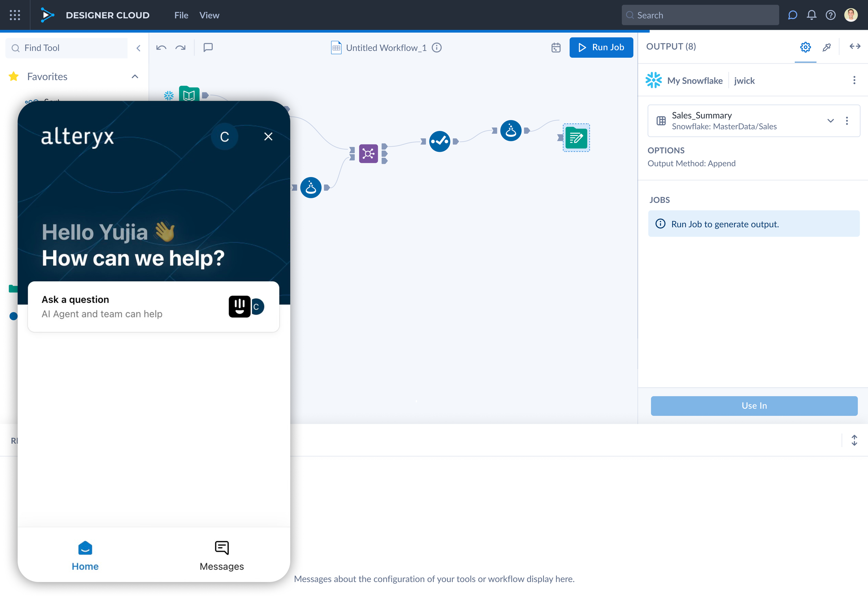Click the Output Method: Append text

point(691,164)
